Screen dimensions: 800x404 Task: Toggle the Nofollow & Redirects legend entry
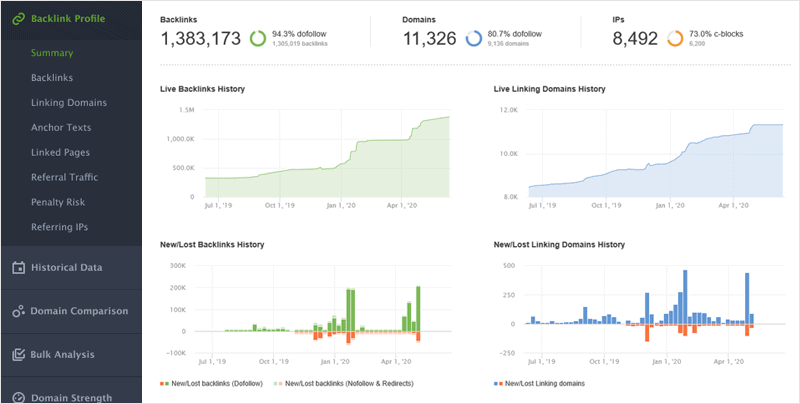pyautogui.click(x=343, y=383)
